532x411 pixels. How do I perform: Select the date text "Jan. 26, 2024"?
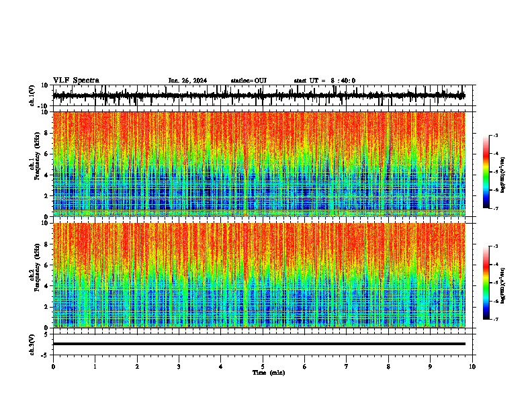(187, 81)
